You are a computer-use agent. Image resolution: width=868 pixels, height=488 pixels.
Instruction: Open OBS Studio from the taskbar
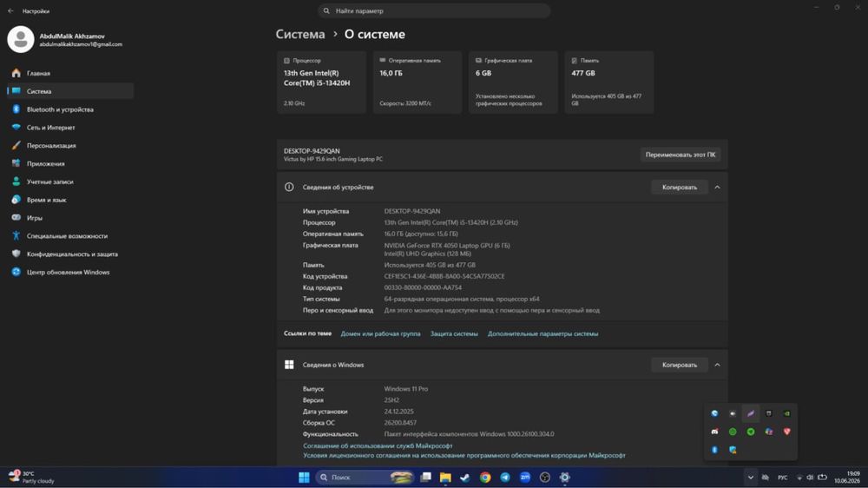[545, 477]
